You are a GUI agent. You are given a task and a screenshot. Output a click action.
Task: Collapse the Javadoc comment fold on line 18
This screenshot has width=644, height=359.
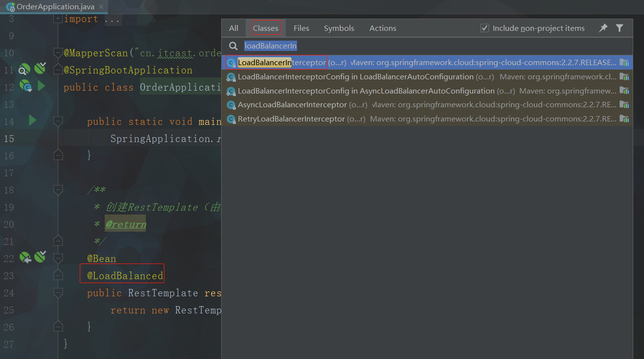click(x=58, y=190)
